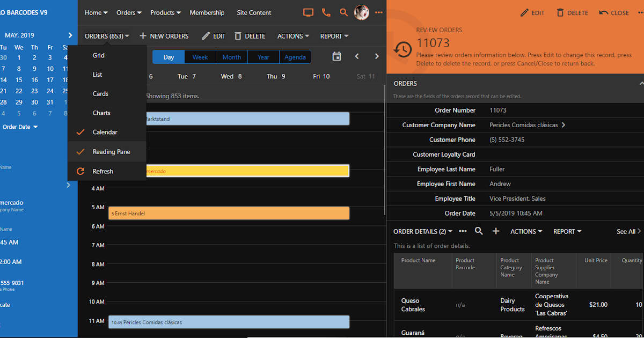Screen dimensions: 644x338
Task: Open the See All link in Order Details
Action: (x=627, y=231)
